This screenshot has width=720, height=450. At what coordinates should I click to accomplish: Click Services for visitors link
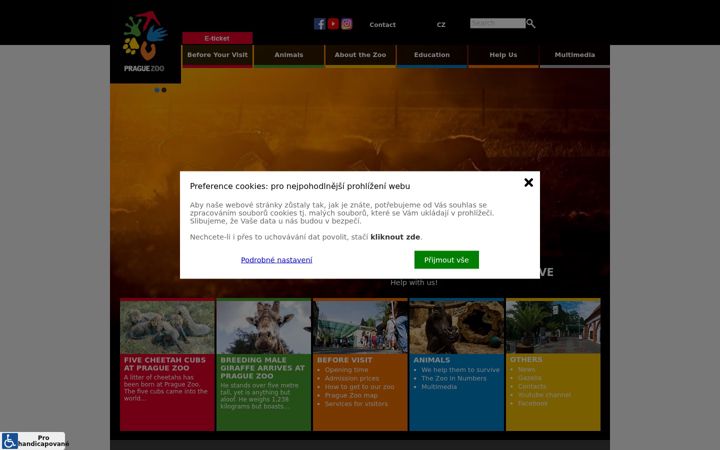tap(356, 404)
